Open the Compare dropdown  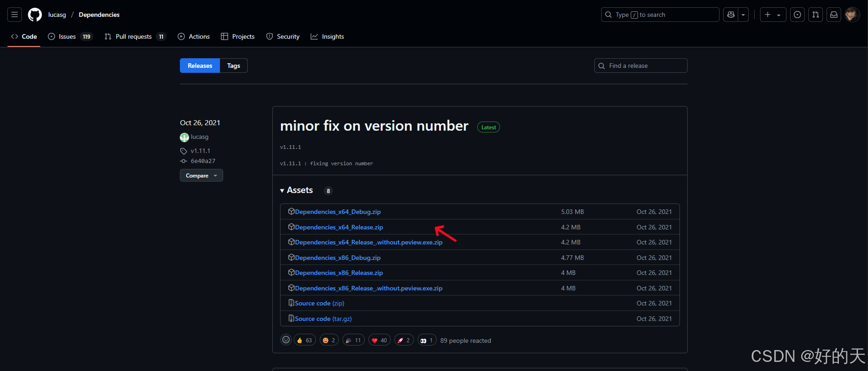click(x=201, y=175)
